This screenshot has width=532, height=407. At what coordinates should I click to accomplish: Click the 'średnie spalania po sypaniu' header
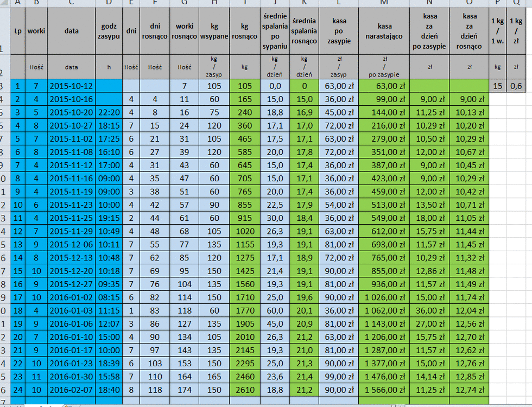coord(274,31)
